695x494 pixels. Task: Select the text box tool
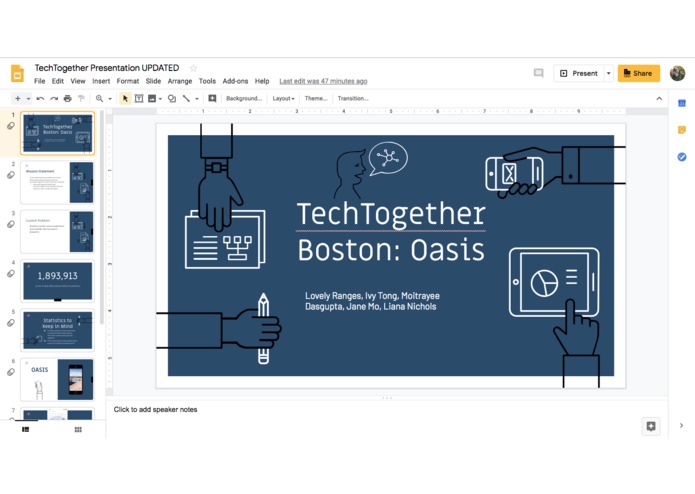point(139,98)
